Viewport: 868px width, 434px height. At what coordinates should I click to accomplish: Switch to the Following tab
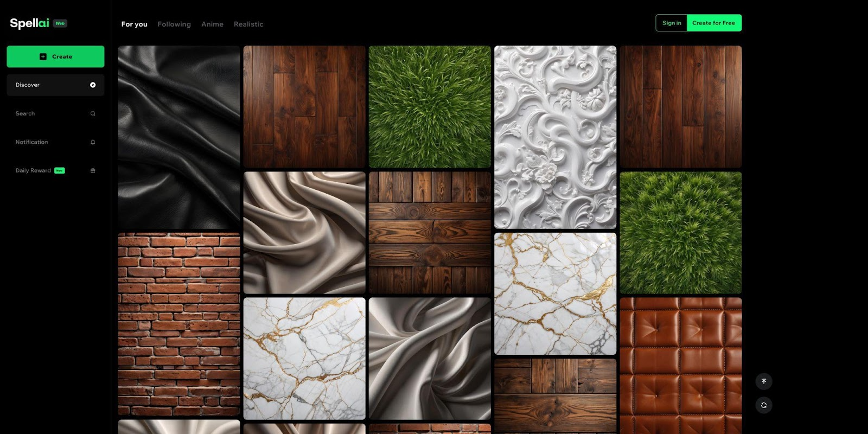point(174,24)
